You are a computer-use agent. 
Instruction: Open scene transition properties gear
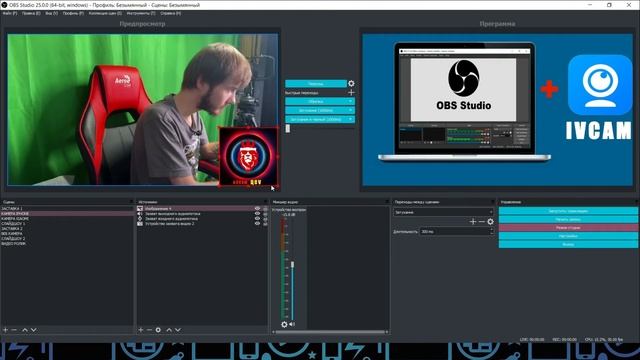491,221
